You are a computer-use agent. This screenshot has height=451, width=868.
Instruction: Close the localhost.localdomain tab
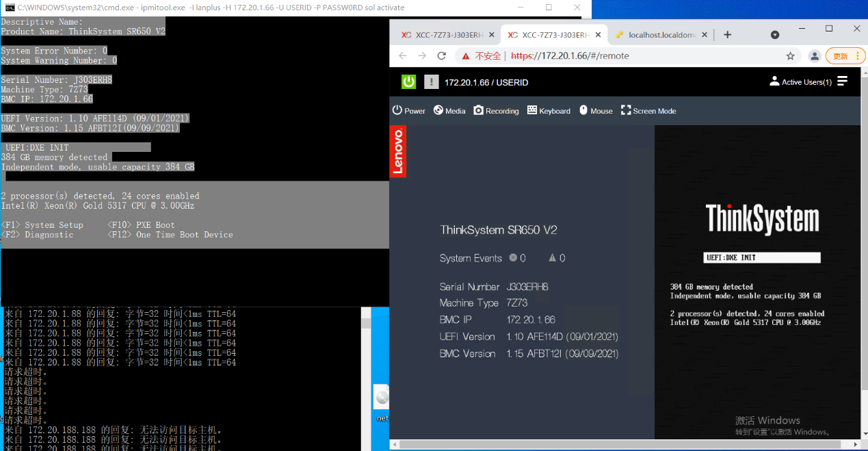click(x=705, y=35)
